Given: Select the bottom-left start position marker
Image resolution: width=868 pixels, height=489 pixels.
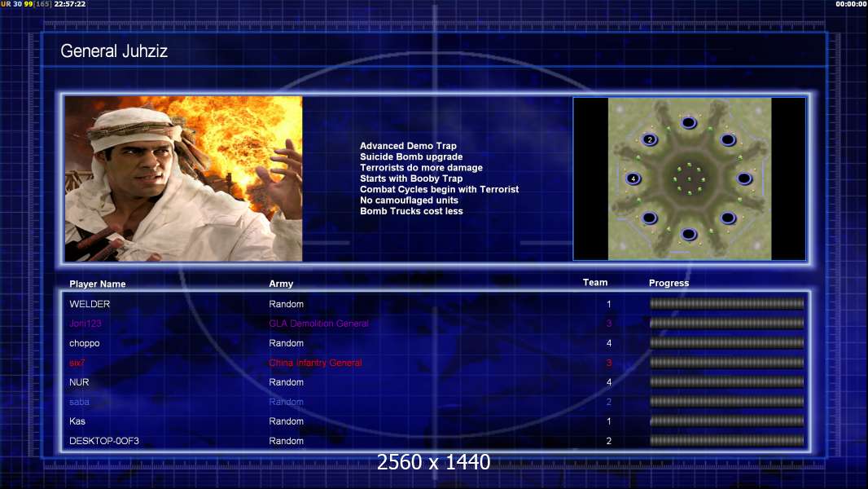Looking at the screenshot, I should 649,218.
